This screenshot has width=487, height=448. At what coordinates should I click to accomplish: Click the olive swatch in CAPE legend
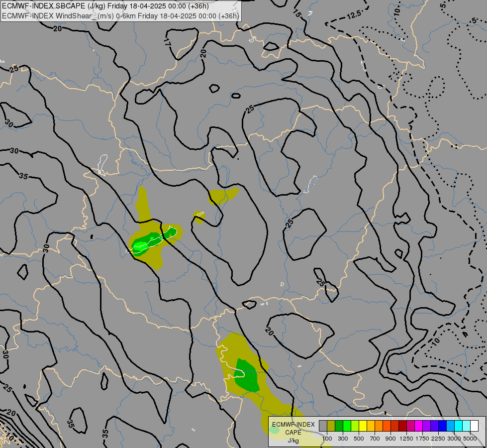(331, 426)
